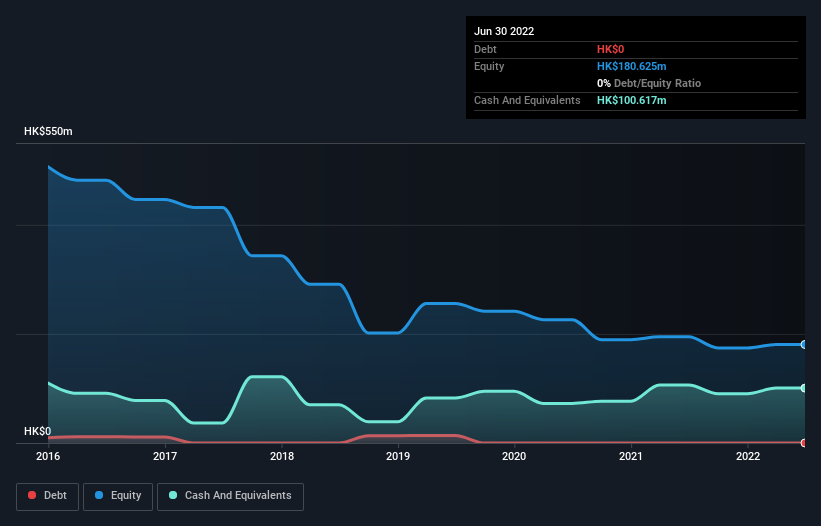Click the 2019 x-axis label

398,456
